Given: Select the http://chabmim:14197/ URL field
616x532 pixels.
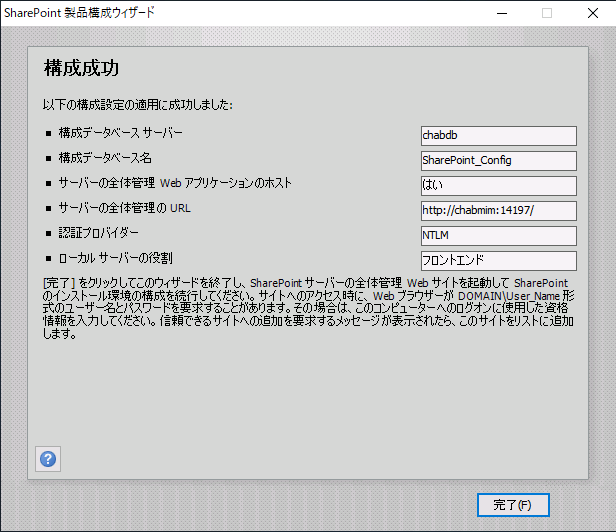Looking at the screenshot, I should 499,211.
